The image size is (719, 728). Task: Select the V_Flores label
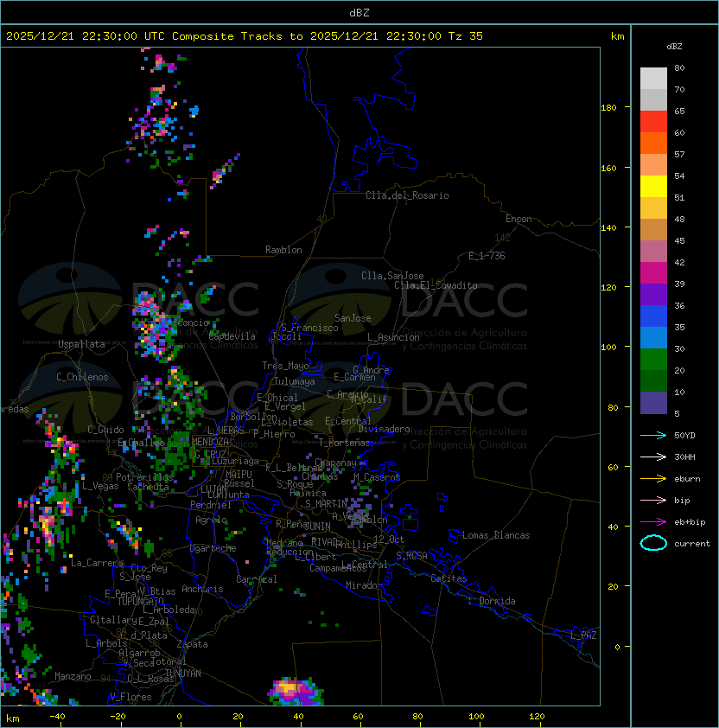(x=130, y=697)
